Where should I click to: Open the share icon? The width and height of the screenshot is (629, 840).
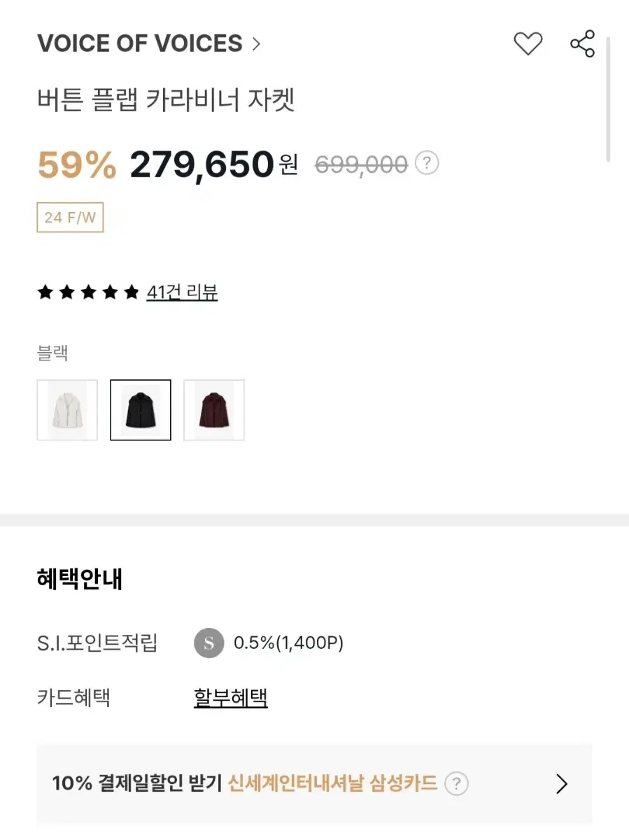pyautogui.click(x=582, y=44)
